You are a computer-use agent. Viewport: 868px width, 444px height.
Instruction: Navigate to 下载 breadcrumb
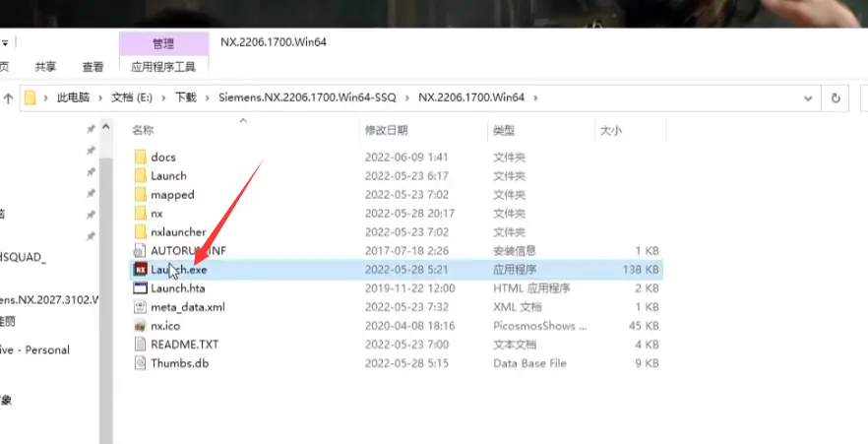click(186, 97)
